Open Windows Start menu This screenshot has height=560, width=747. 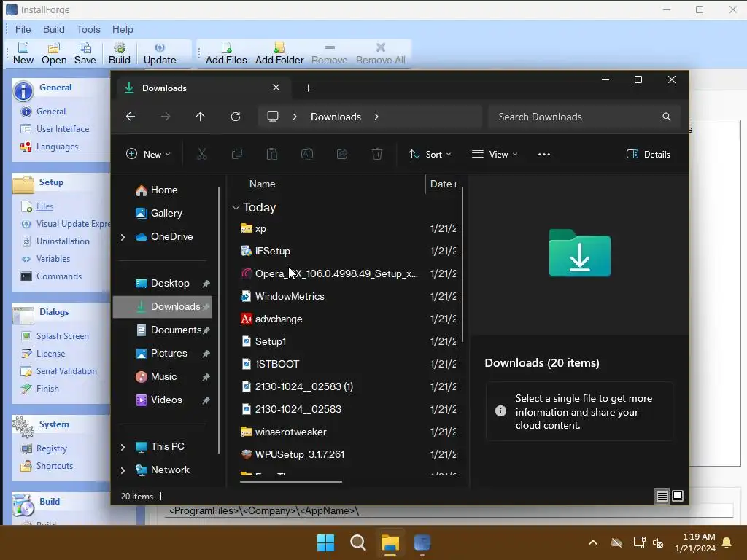[x=326, y=542]
